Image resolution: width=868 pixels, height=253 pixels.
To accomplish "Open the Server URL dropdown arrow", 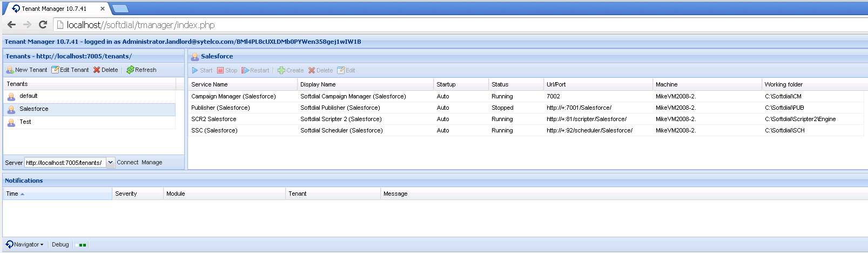I will pyautogui.click(x=110, y=162).
